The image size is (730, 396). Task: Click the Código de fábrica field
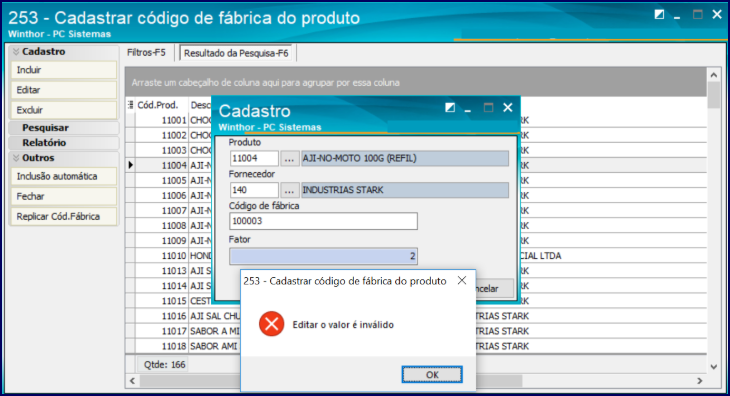click(323, 221)
